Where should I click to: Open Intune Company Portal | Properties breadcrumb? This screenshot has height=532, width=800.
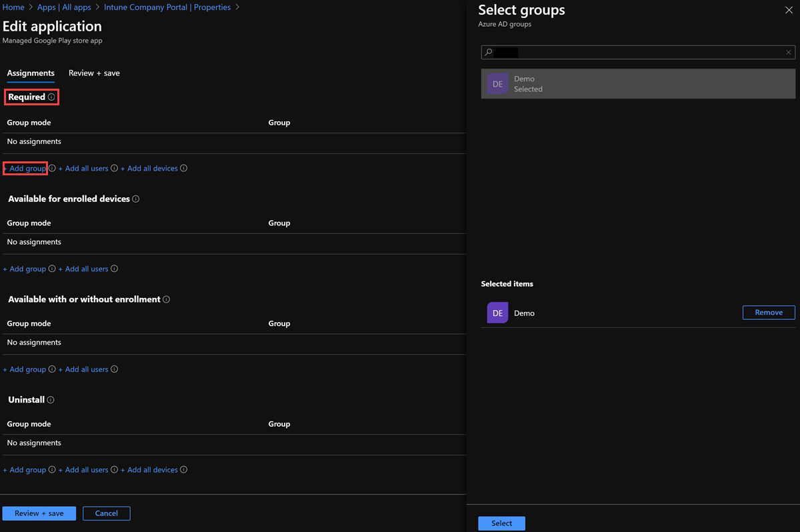tap(167, 7)
